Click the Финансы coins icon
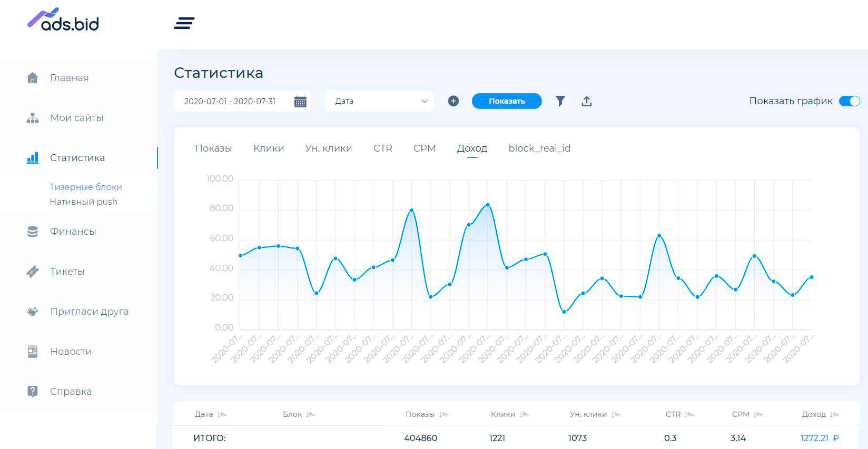Image resolution: width=868 pixels, height=449 pixels. tap(33, 232)
